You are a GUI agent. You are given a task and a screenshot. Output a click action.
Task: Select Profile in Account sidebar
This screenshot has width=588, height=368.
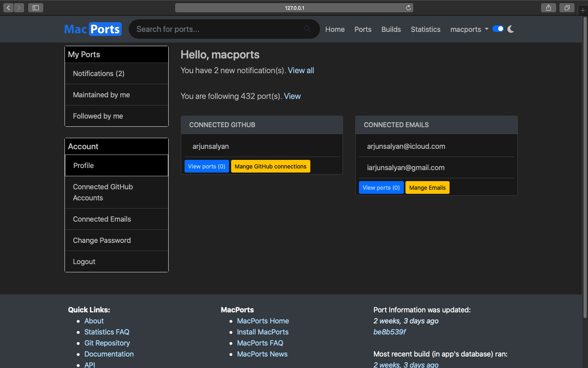(x=116, y=166)
